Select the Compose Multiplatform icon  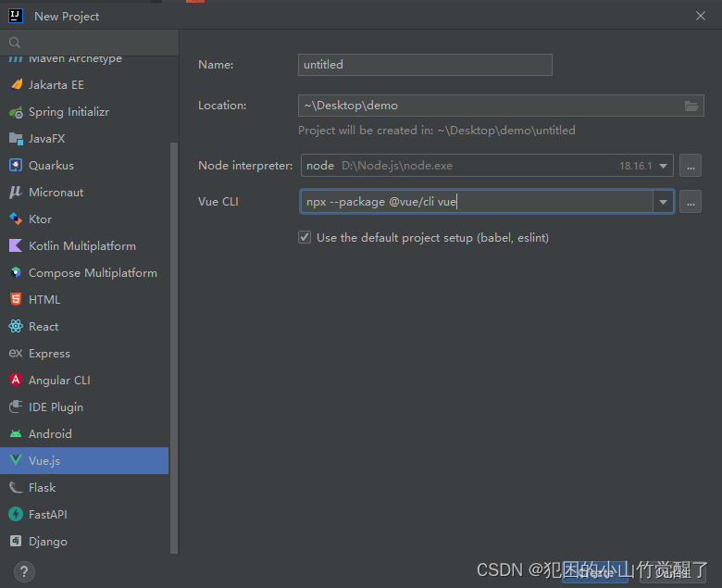click(x=16, y=272)
